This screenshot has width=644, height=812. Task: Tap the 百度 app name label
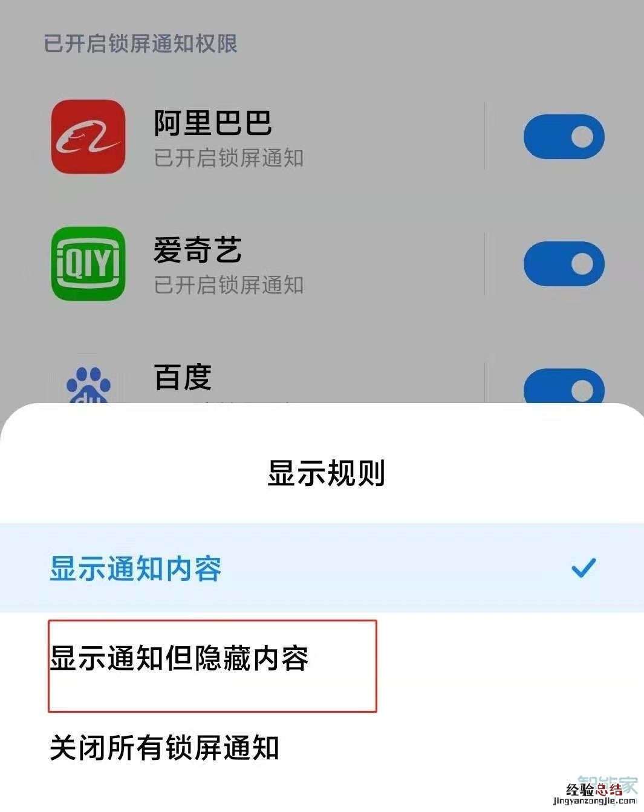(x=183, y=377)
